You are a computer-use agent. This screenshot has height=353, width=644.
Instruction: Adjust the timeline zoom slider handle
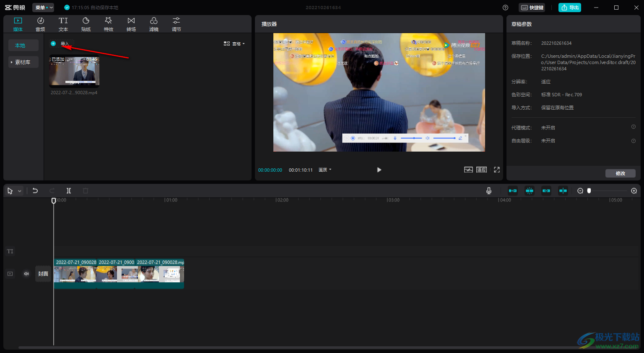(x=589, y=191)
